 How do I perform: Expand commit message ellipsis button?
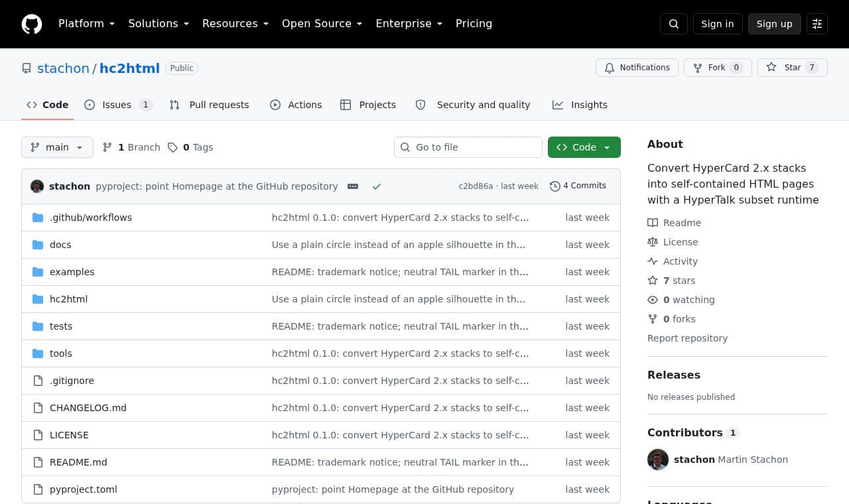(x=353, y=186)
